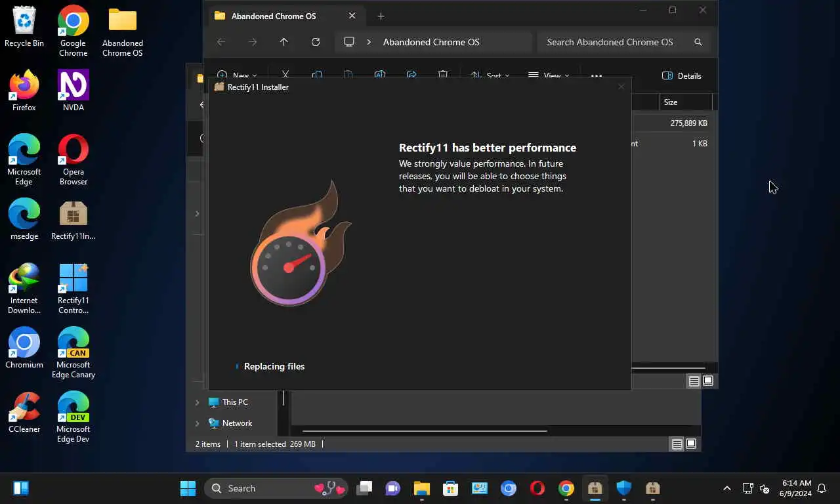The width and height of the screenshot is (840, 504).
Task: Click the Opera icon in the taskbar
Action: (537, 488)
